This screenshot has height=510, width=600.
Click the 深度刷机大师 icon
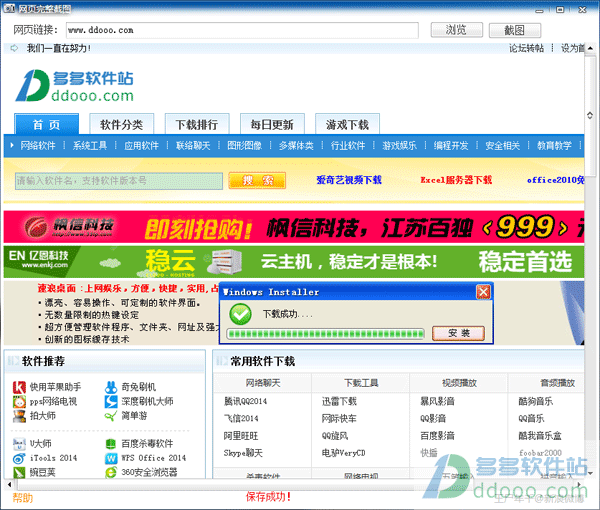coord(111,402)
